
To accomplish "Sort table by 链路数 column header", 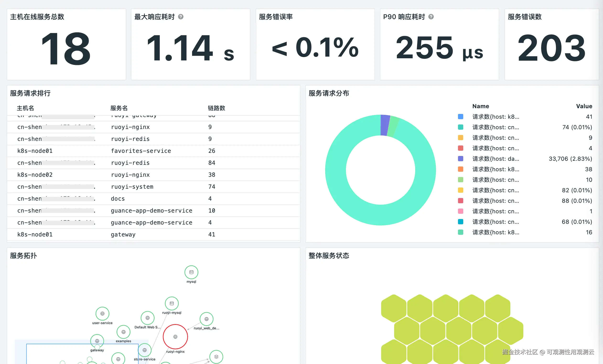I will click(216, 108).
